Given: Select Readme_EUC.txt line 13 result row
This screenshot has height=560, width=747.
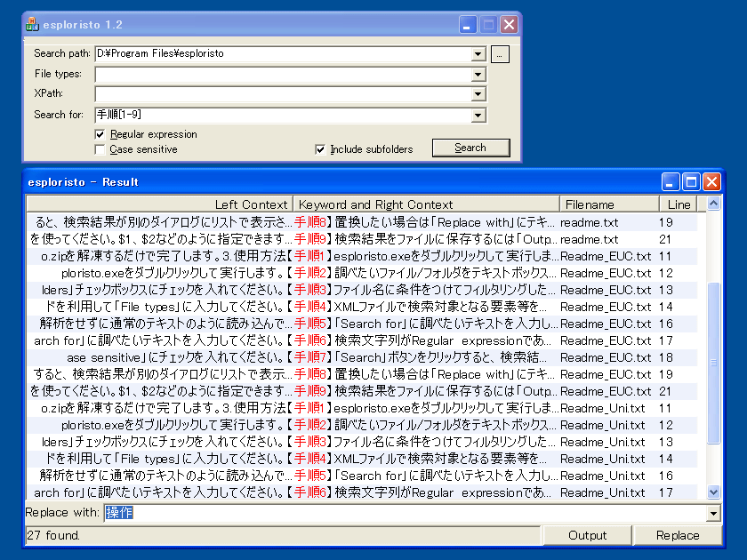Looking at the screenshot, I should 362,290.
